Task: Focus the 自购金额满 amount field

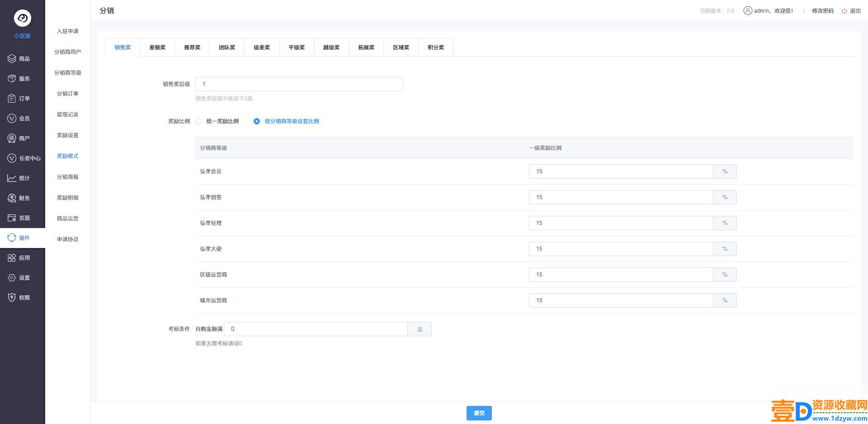Action: coord(316,329)
